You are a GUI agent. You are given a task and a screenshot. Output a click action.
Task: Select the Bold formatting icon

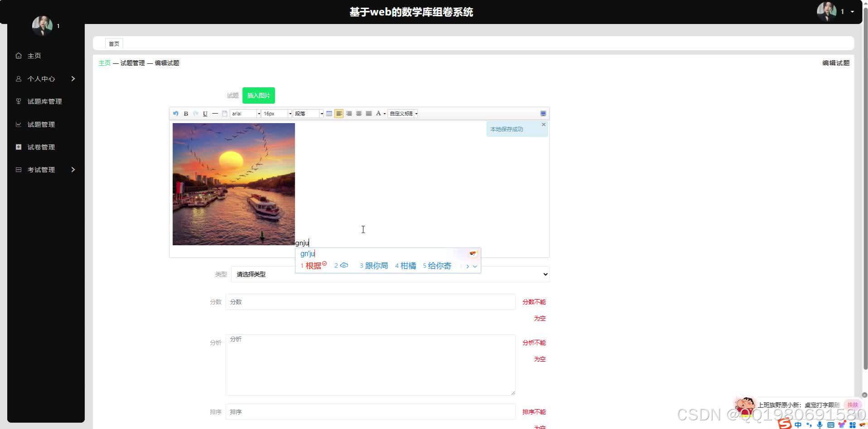(x=186, y=113)
